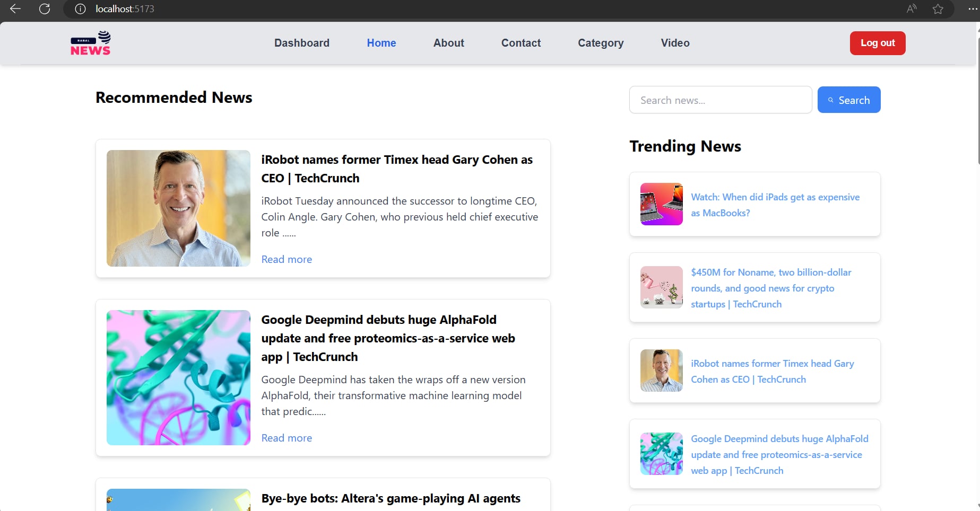The height and width of the screenshot is (511, 980).
Task: Go to the Home nav item
Action: 381,43
